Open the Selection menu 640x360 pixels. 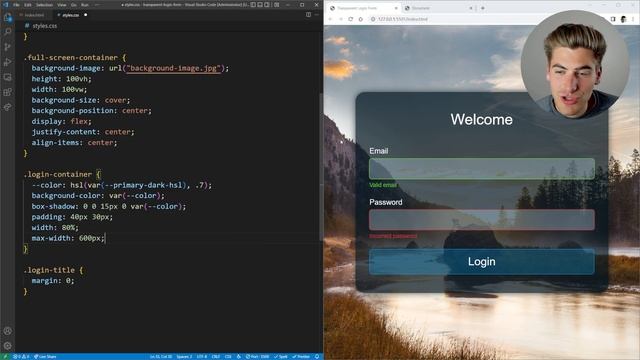click(44, 5)
